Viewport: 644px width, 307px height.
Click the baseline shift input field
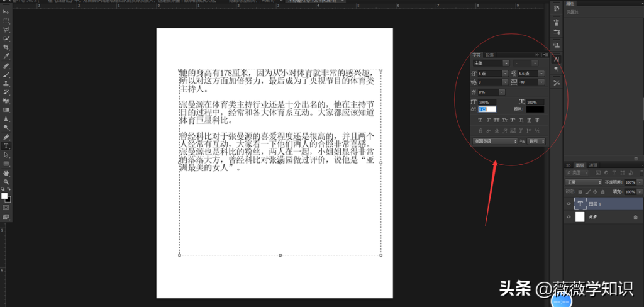click(x=487, y=109)
